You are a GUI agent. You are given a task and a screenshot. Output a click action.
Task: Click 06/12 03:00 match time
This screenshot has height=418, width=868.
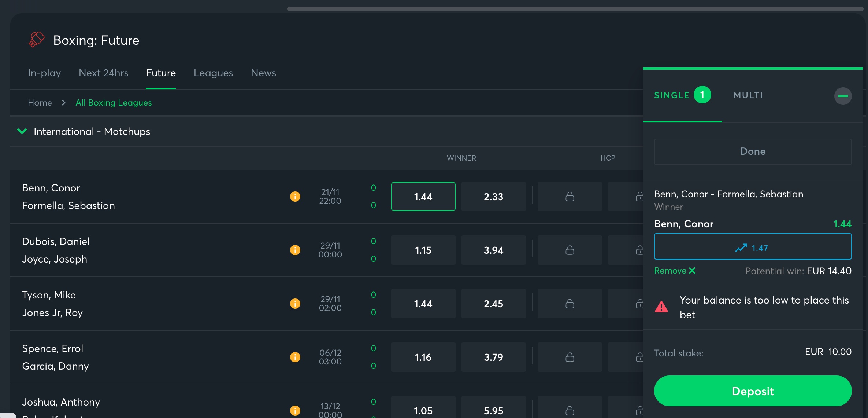(330, 357)
